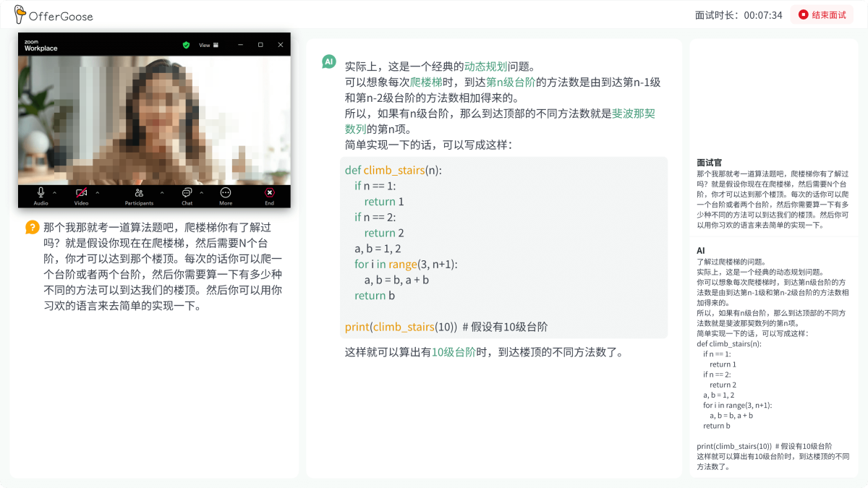Viewport: 868px width, 488px height.
Task: Expand the Audio options caret
Action: 56,192
